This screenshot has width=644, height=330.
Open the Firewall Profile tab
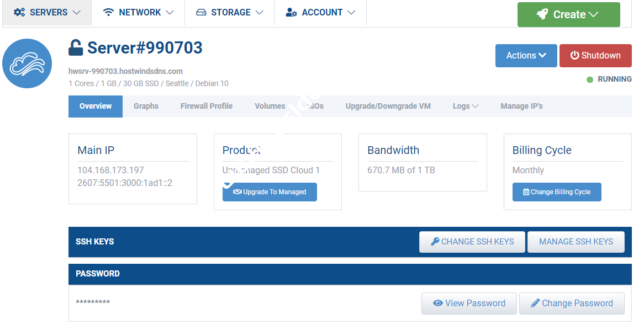pyautogui.click(x=206, y=106)
